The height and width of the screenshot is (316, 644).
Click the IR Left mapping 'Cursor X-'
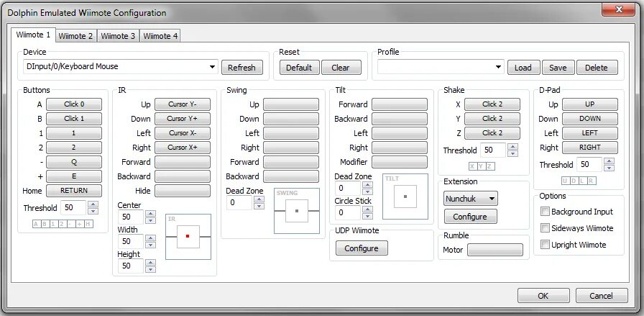(x=183, y=133)
